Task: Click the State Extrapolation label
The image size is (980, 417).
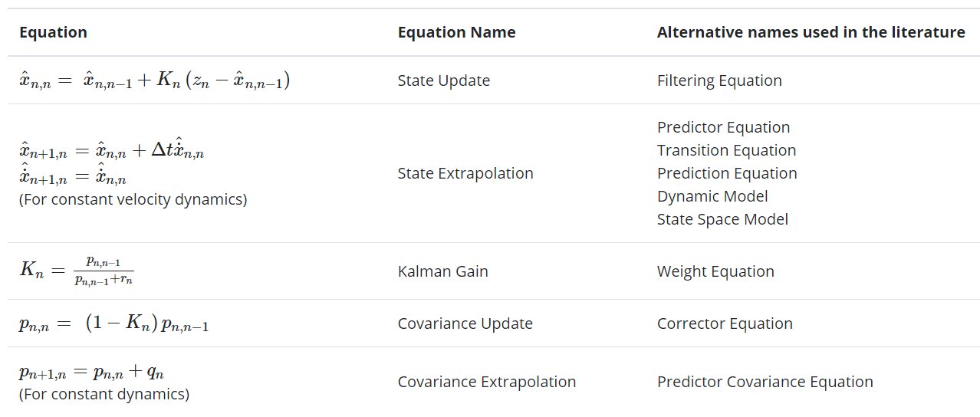Action: click(x=465, y=173)
